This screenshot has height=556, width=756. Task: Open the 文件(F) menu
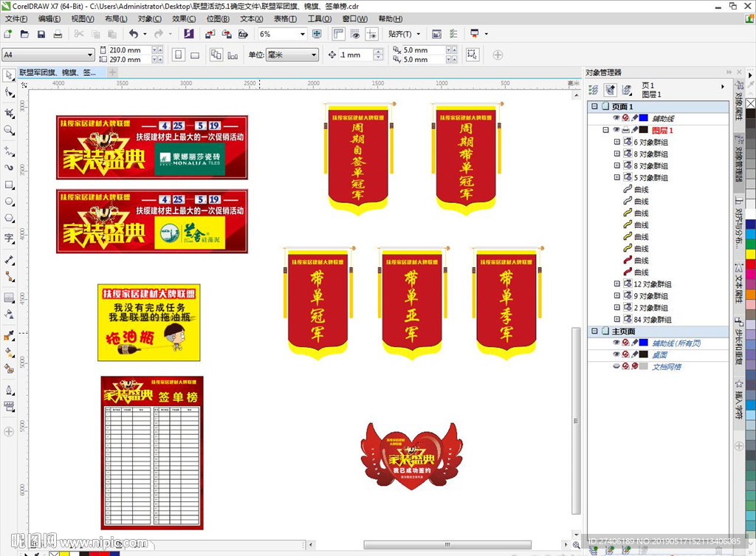point(16,18)
